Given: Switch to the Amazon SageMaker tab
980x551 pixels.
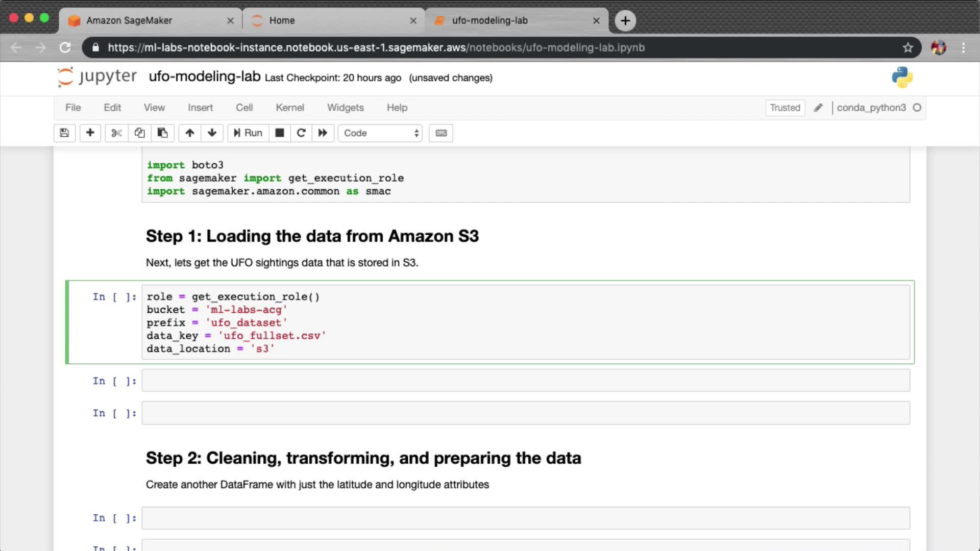Looking at the screenshot, I should pos(129,20).
